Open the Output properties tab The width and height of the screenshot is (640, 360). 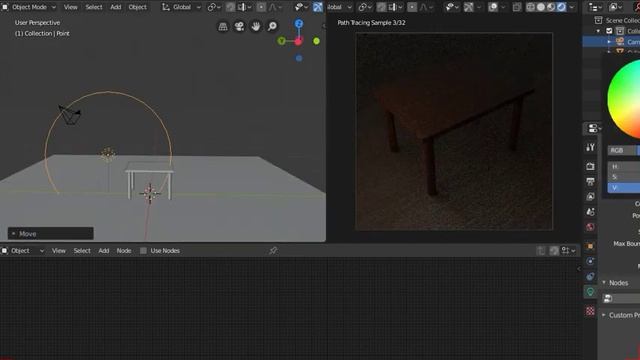[x=590, y=181]
